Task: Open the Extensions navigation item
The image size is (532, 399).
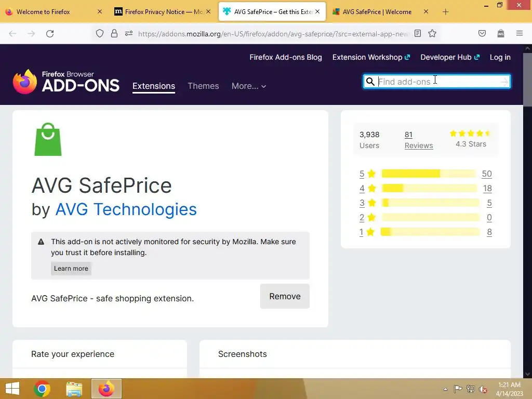Action: pos(154,86)
